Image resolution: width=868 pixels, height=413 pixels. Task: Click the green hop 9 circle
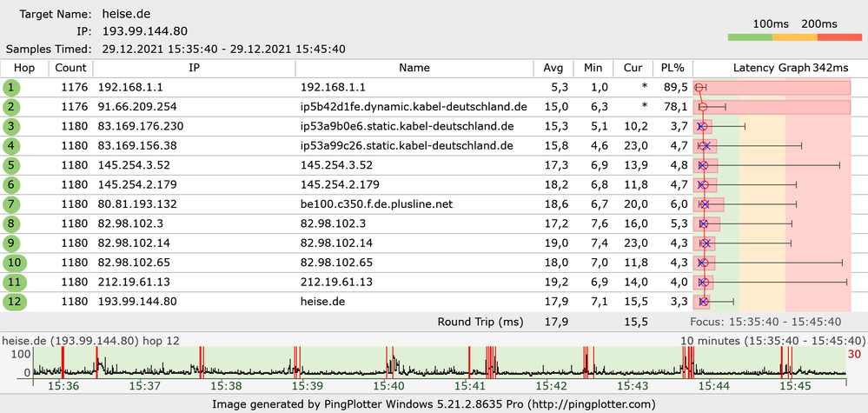[x=10, y=243]
